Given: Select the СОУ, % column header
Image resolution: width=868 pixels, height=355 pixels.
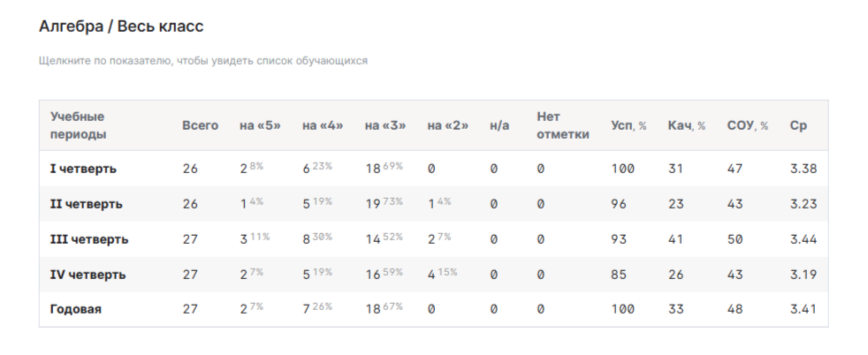Looking at the screenshot, I should (748, 125).
